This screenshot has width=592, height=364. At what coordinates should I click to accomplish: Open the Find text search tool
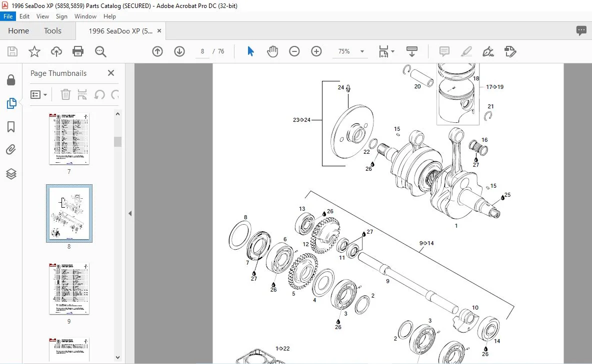tap(100, 51)
